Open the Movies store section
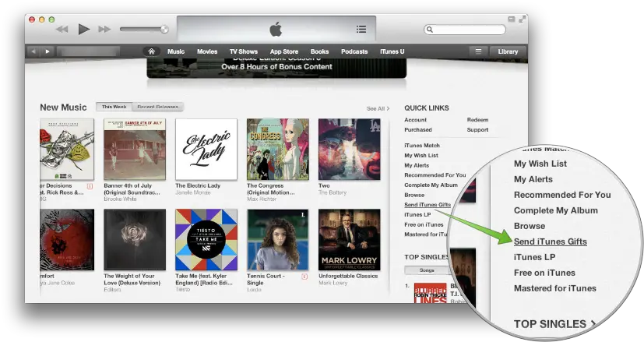The width and height of the screenshot is (644, 342). pyautogui.click(x=207, y=51)
